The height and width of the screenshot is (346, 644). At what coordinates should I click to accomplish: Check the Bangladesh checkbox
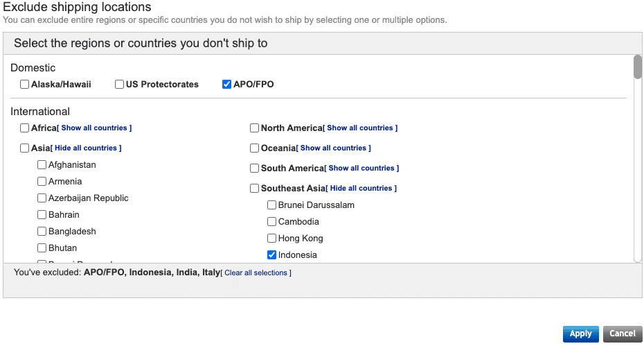[42, 232]
